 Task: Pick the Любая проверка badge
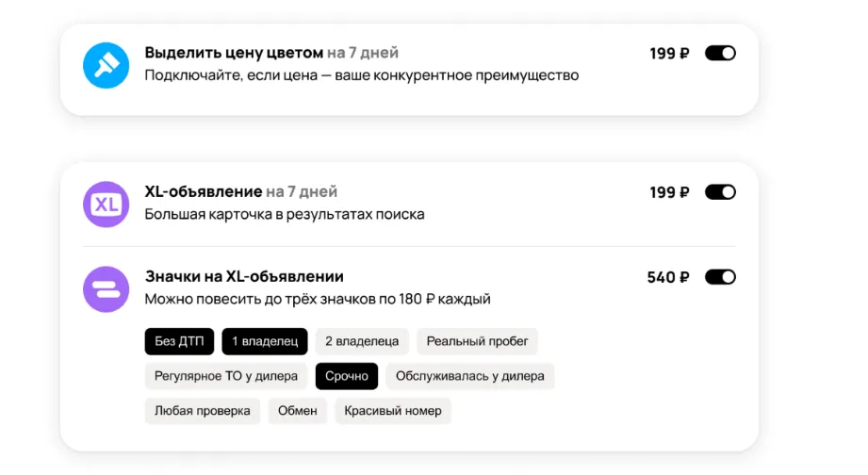click(203, 411)
